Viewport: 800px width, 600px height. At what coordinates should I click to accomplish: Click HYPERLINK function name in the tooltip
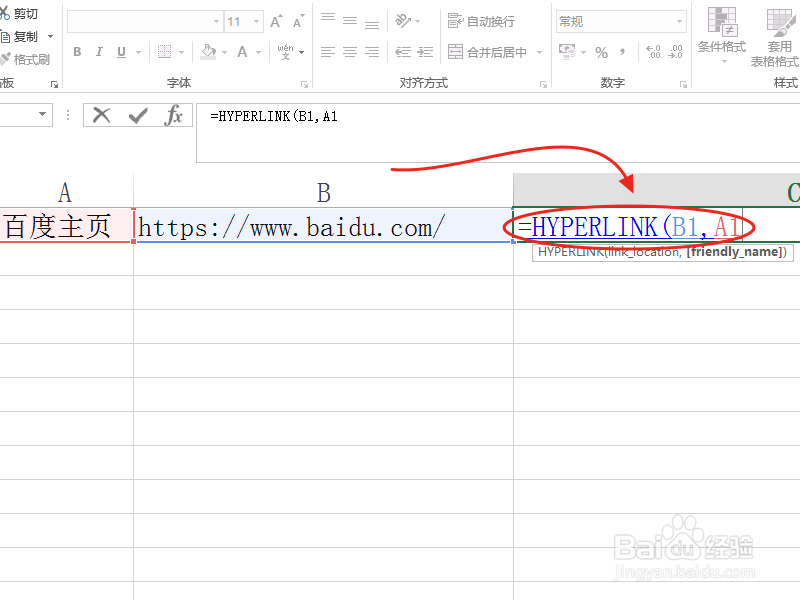(x=571, y=252)
